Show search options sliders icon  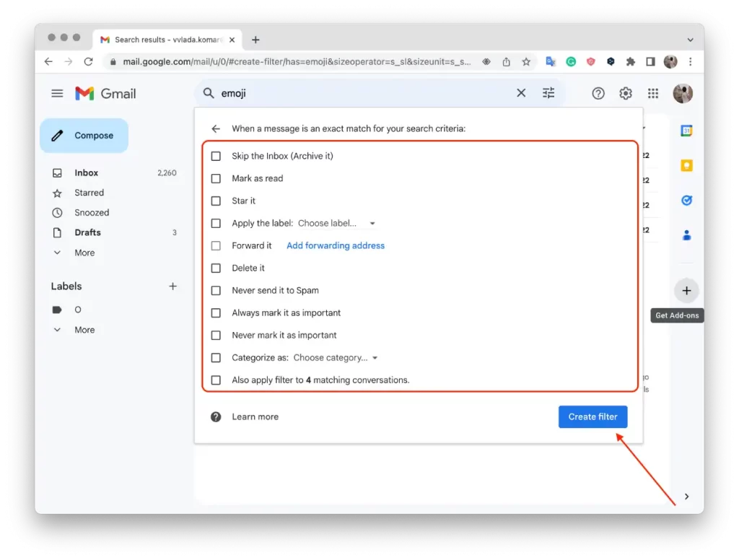548,93
